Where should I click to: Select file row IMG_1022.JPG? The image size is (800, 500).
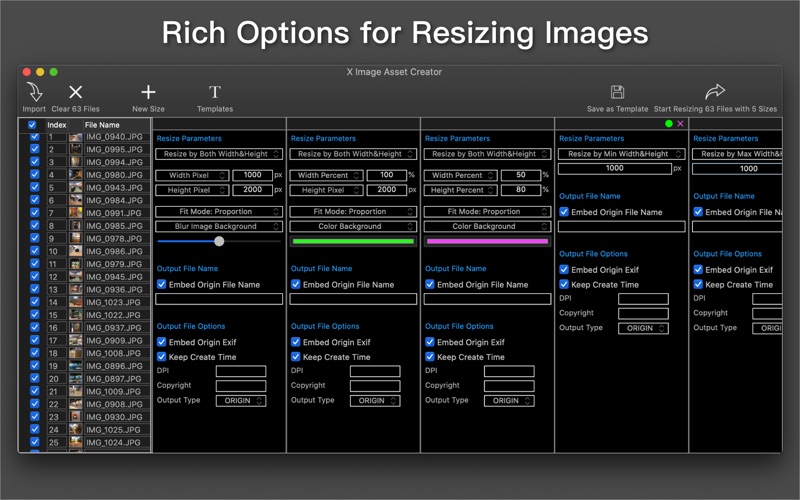[x=85, y=315]
